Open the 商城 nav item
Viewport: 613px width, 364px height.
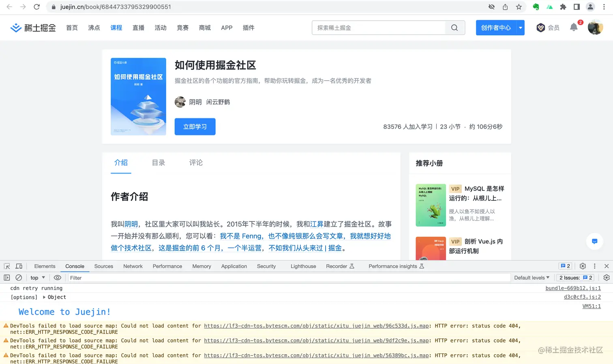(205, 28)
